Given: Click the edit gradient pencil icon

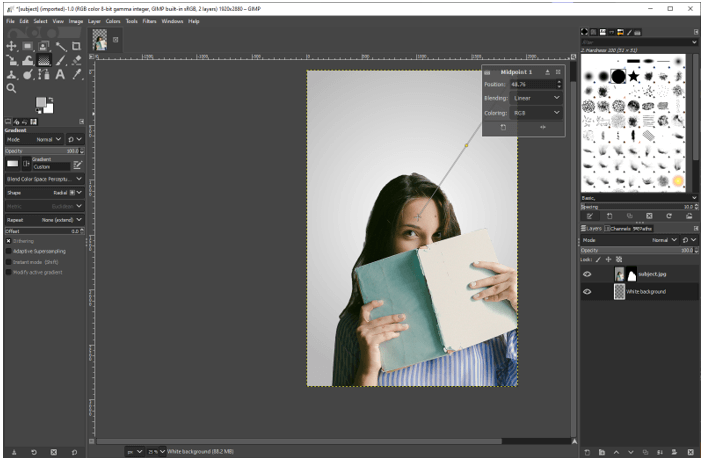Looking at the screenshot, I should (x=77, y=165).
